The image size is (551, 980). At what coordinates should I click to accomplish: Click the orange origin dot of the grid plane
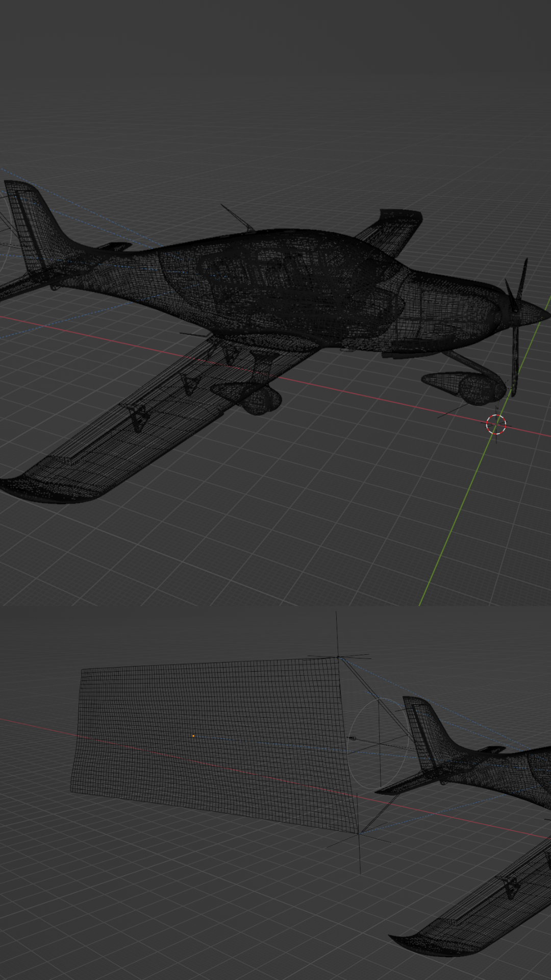tap(193, 736)
